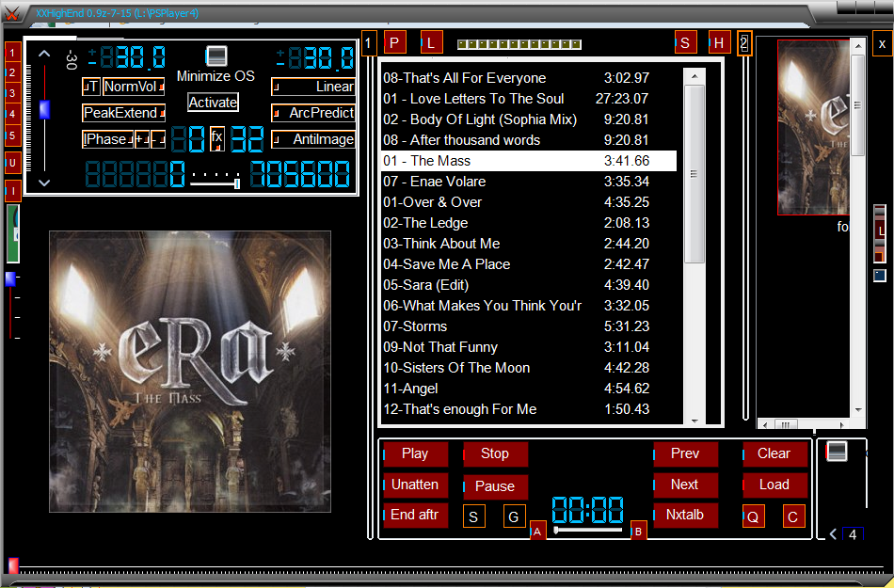Select the ArcPredict filter option
The image size is (894, 588).
[x=313, y=113]
